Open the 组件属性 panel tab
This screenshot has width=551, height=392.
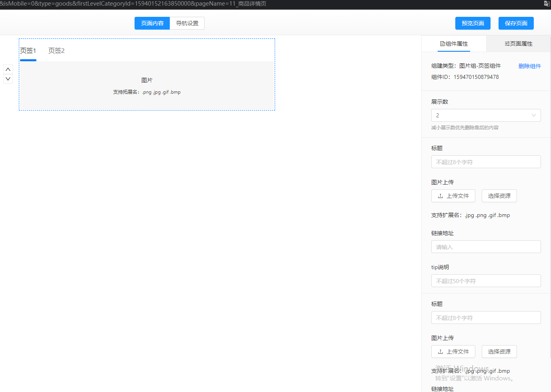(x=454, y=44)
